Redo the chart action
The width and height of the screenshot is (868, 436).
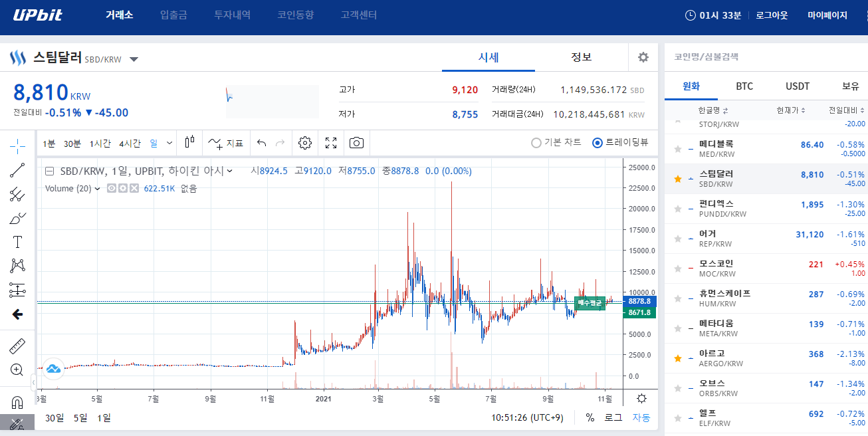pos(280,143)
